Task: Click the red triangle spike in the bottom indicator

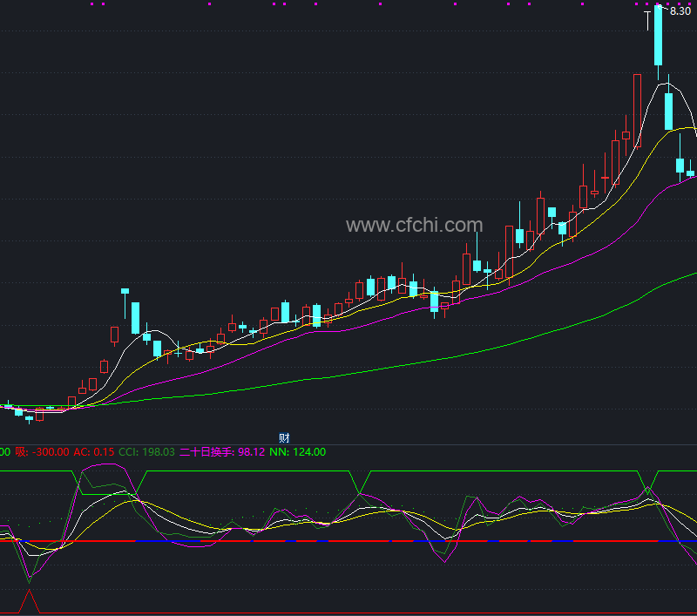Action: pos(30,602)
